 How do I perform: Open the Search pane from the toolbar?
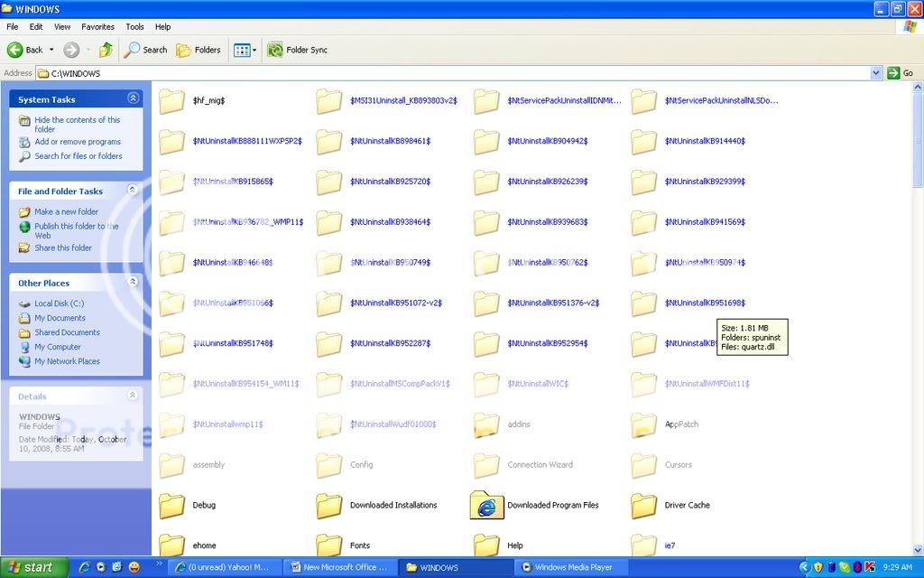pos(145,51)
